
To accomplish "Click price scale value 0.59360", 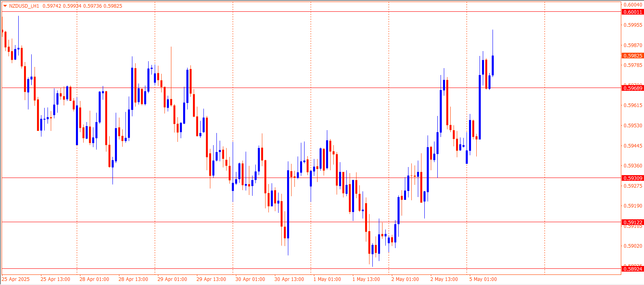I will [x=633, y=165].
